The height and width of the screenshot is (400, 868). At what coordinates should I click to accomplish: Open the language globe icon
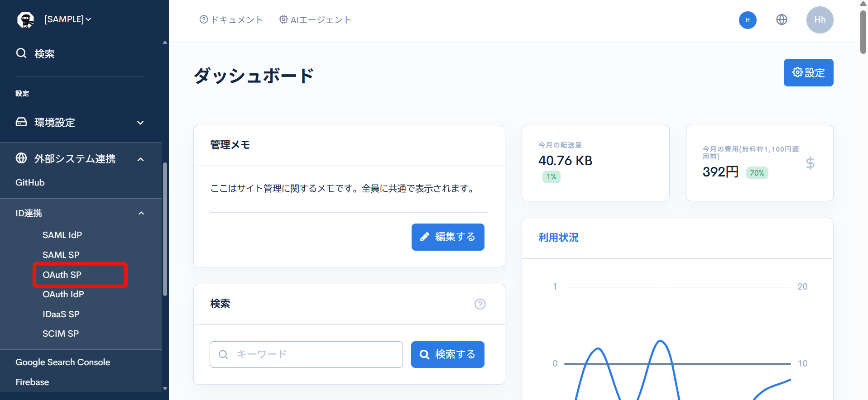coord(782,19)
